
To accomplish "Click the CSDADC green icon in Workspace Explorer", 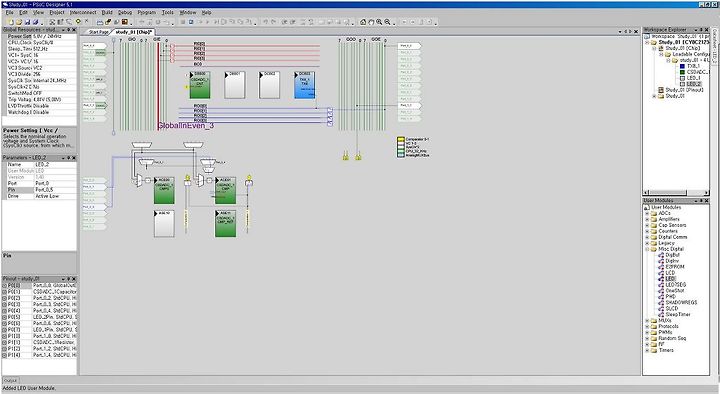I will point(682,72).
